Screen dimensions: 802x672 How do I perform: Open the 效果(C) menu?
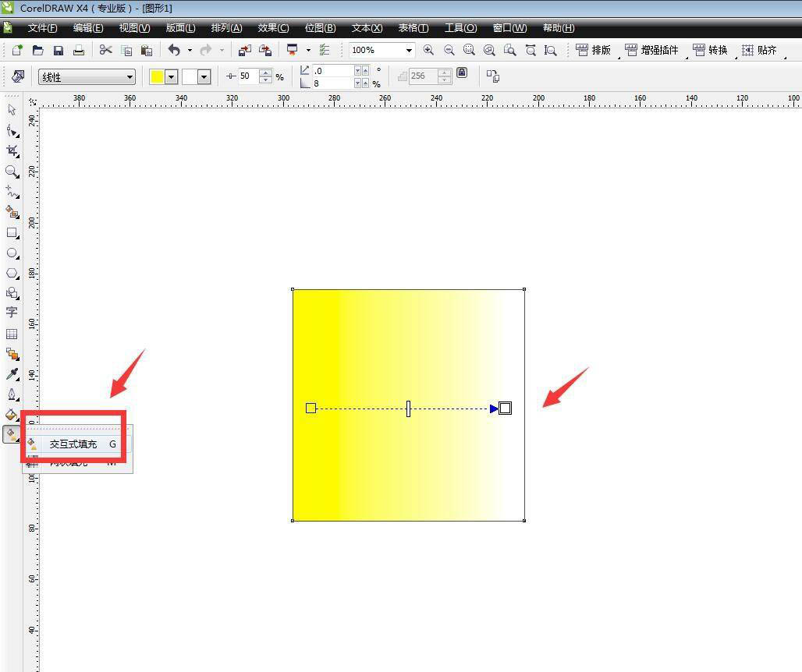pyautogui.click(x=273, y=28)
